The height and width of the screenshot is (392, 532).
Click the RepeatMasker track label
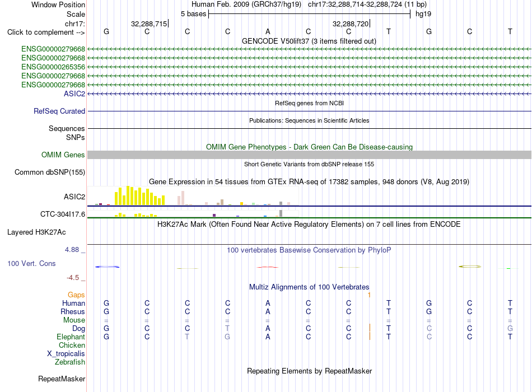[x=62, y=379]
